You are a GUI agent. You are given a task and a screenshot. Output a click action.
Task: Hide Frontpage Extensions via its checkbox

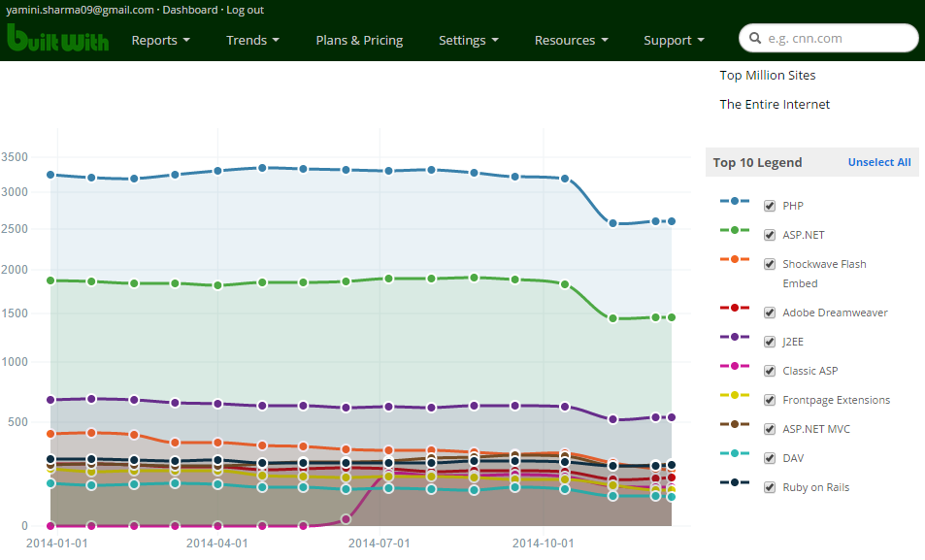(770, 400)
